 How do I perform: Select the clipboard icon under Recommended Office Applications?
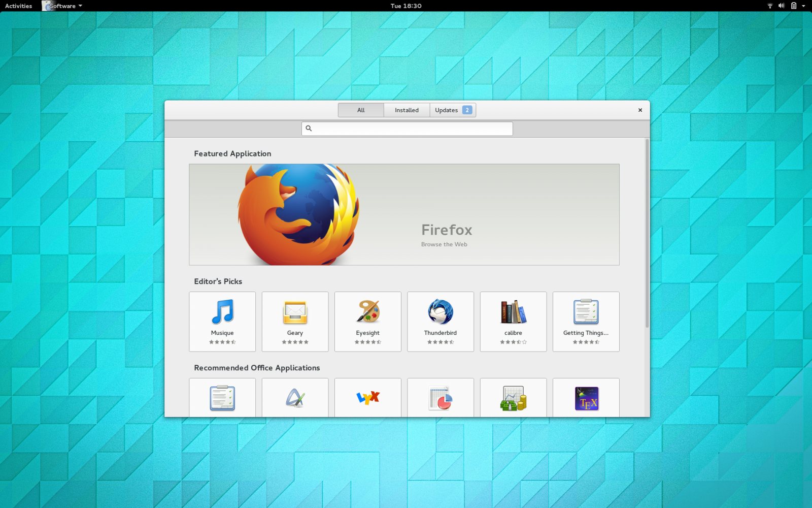tap(222, 398)
